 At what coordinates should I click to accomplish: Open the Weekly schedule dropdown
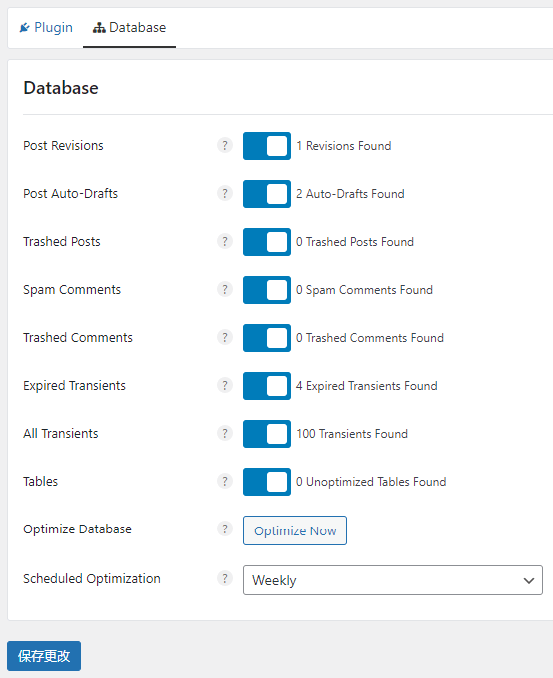(x=393, y=580)
